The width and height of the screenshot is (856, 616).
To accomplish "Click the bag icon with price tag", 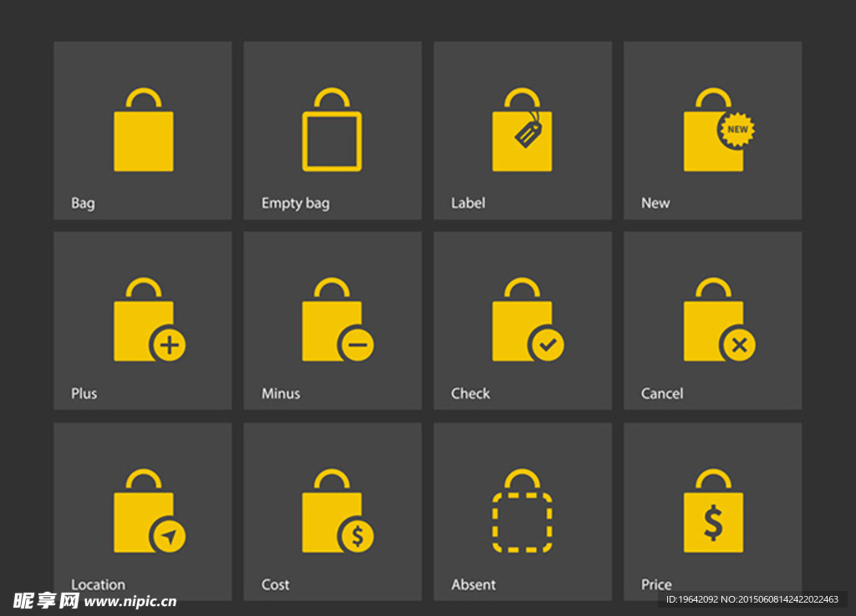I will coord(522,130).
